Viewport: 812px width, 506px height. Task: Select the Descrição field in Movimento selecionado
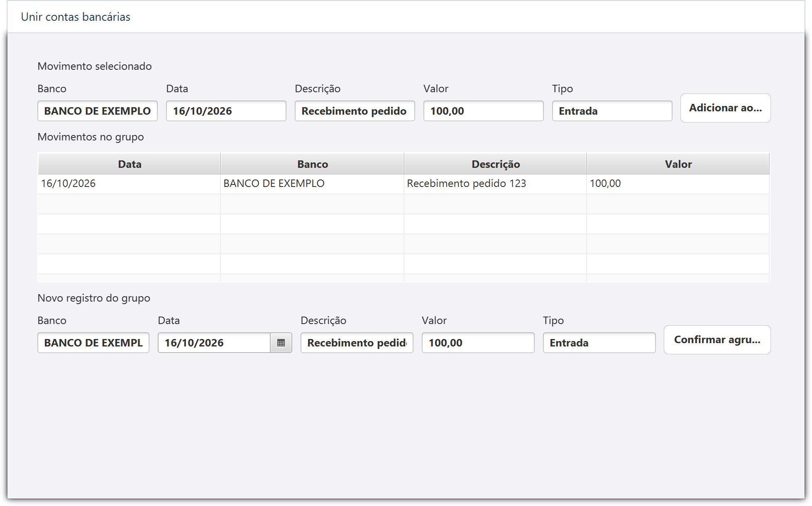355,111
